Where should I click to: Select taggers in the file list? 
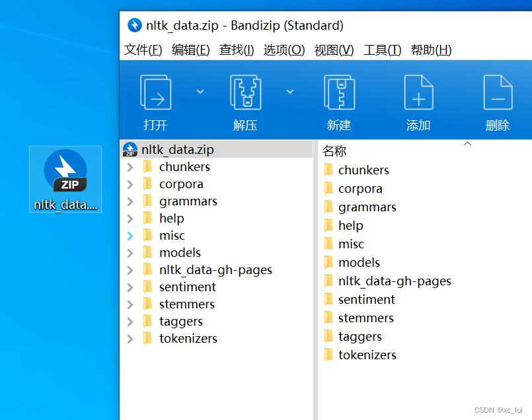coord(352,337)
